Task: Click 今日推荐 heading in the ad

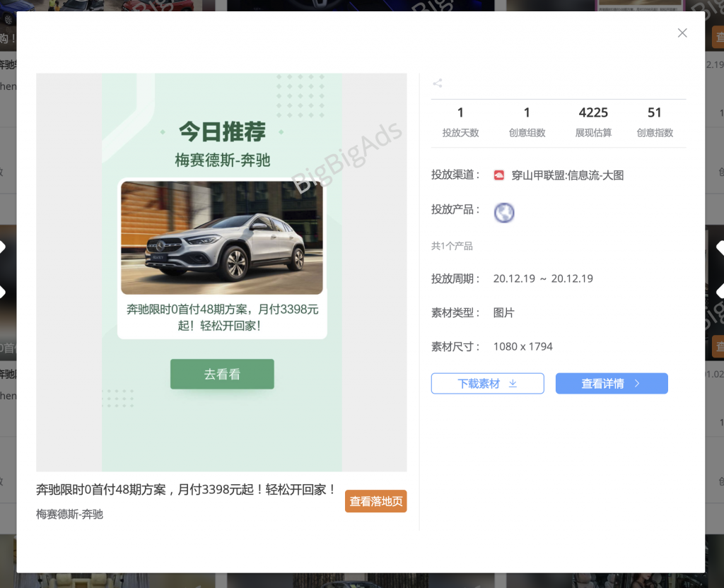Action: pyautogui.click(x=222, y=131)
